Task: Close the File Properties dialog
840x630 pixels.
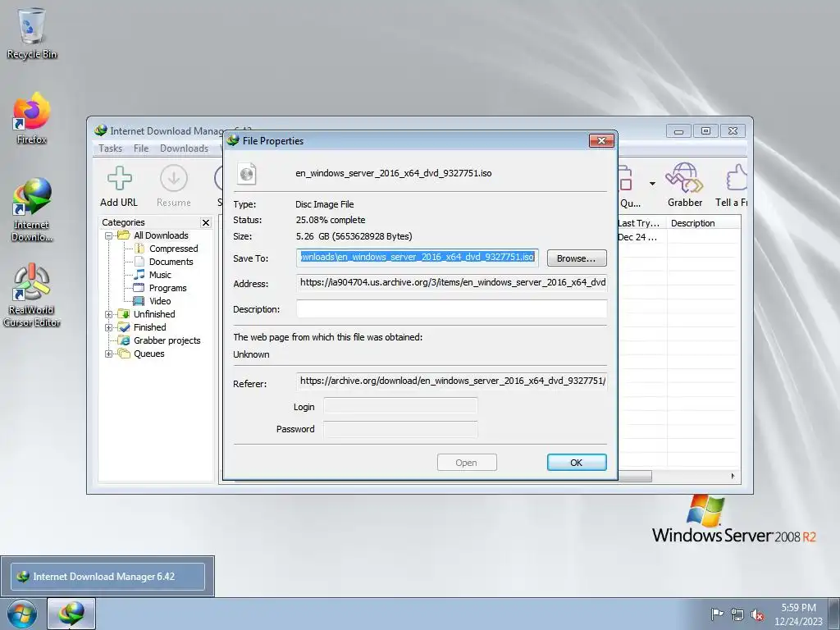Action: tap(601, 141)
